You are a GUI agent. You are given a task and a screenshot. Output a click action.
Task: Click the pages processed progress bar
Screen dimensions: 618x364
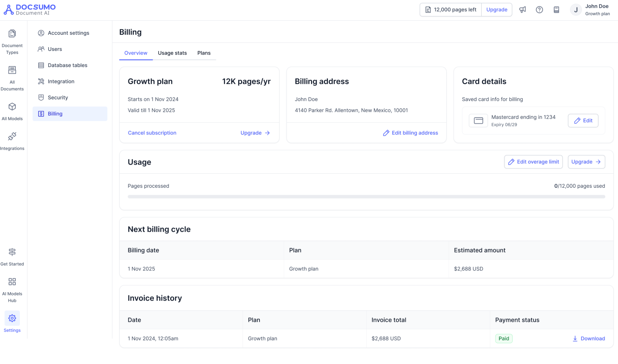click(x=366, y=197)
